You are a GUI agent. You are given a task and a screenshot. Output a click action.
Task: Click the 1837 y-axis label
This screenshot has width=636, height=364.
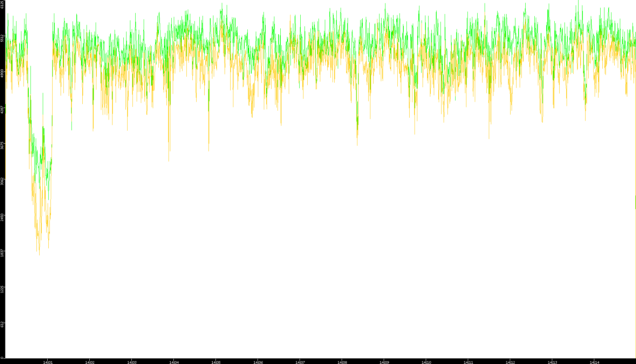point(2,253)
